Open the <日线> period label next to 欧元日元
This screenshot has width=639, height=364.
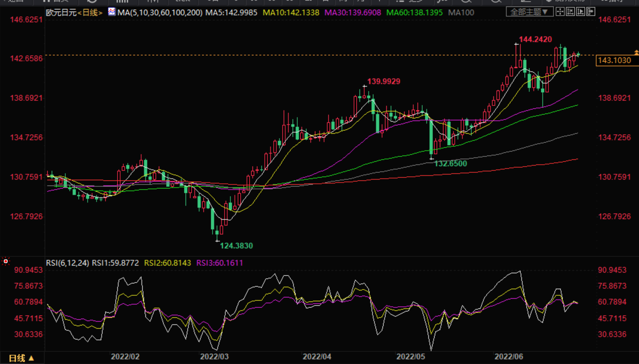(x=90, y=13)
